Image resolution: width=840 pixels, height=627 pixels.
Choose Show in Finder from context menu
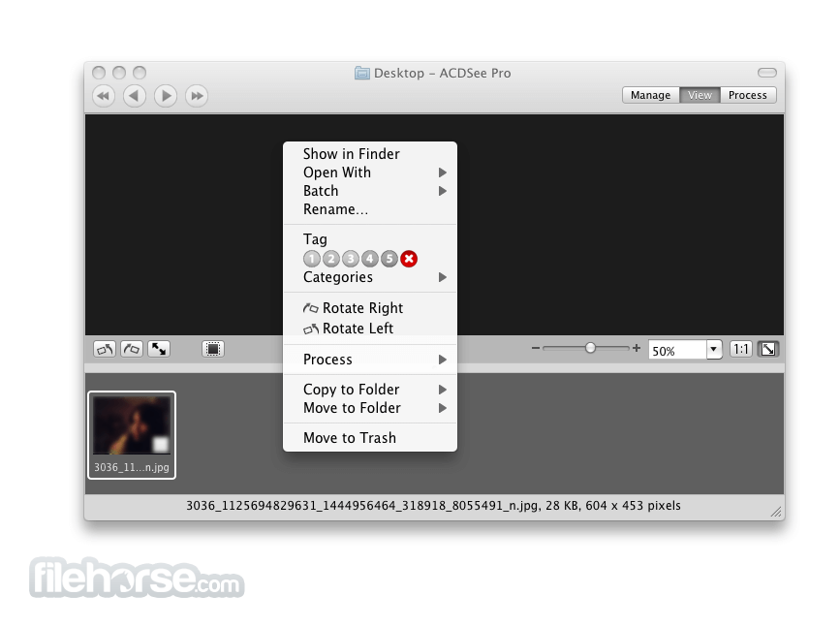coord(370,154)
